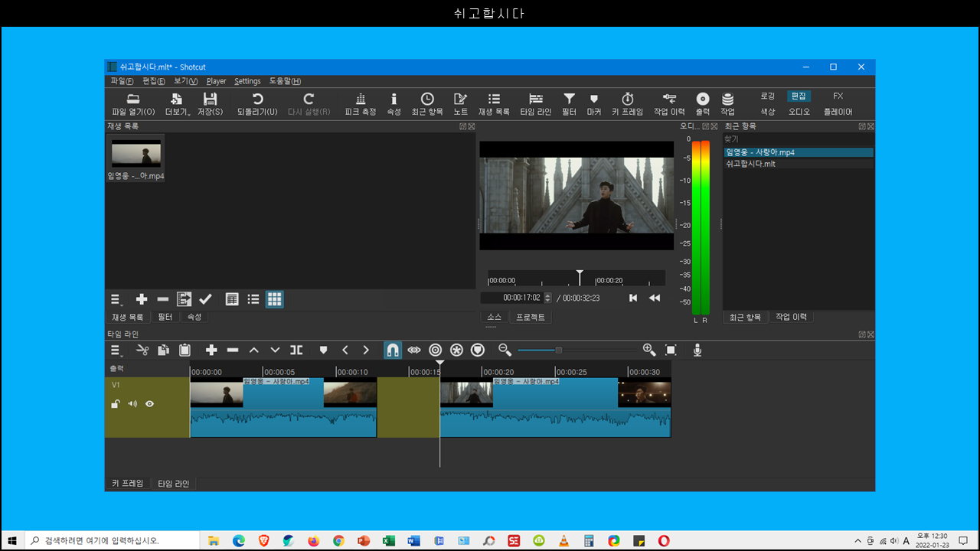Open the Settings menu
The height and width of the screenshot is (551, 980).
[247, 81]
